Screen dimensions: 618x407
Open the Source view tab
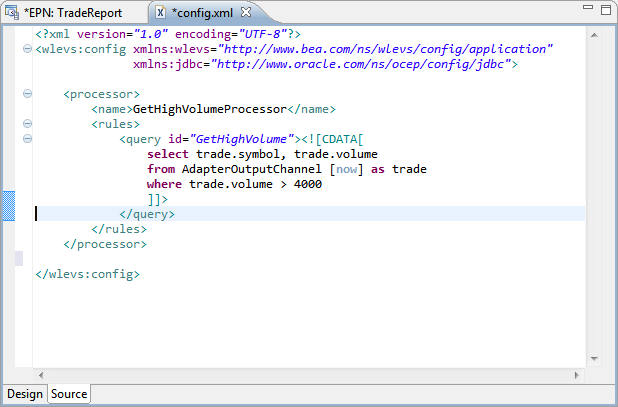(69, 394)
